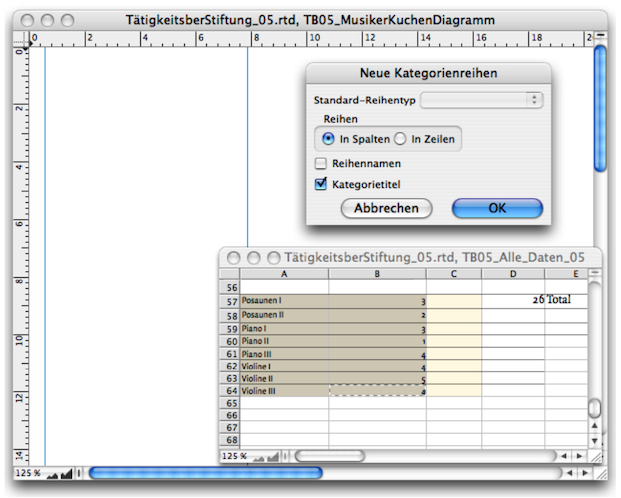The image size is (621, 498).
Task: Click zoom-in mountain icon in main window
Action: 67,472
